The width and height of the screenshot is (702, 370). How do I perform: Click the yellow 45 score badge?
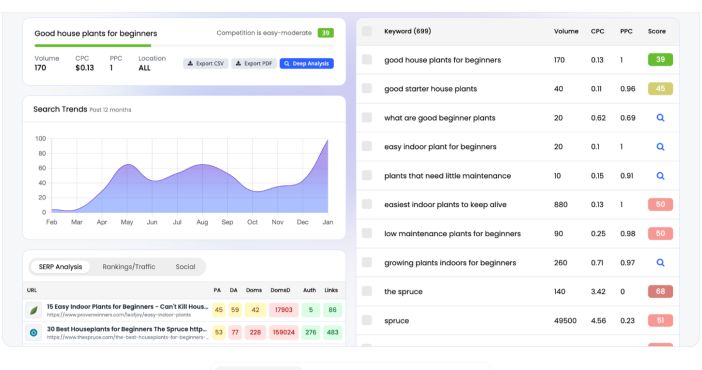pyautogui.click(x=660, y=89)
